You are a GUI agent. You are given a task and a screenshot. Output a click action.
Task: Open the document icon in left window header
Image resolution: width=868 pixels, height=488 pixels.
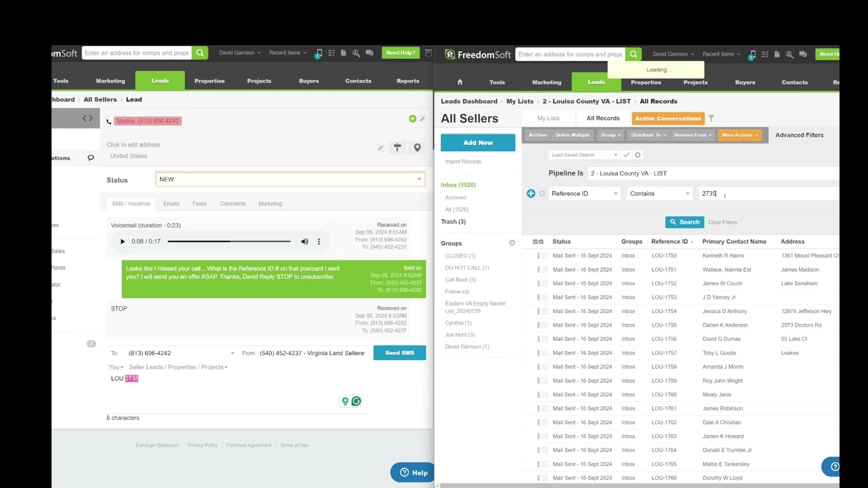click(x=344, y=53)
